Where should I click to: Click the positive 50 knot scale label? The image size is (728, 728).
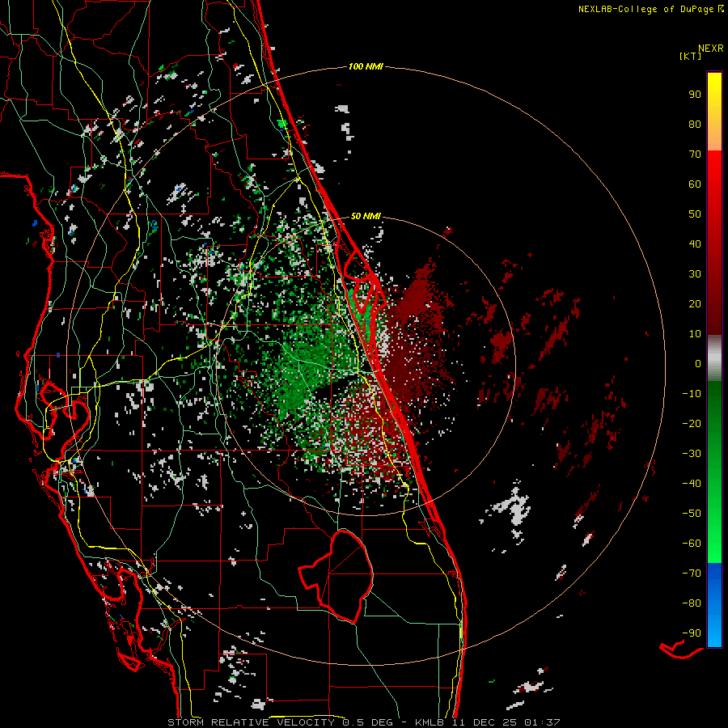(695, 214)
